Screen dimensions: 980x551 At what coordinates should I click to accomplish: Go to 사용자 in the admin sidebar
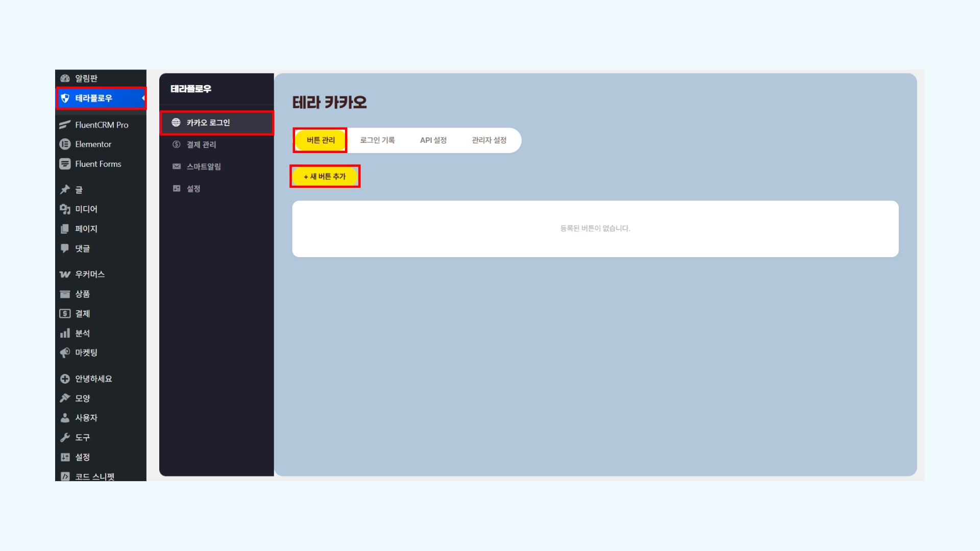click(86, 418)
